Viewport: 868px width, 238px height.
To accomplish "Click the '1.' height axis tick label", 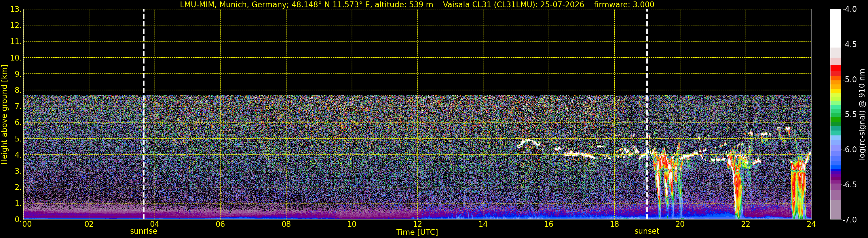I will pyautogui.click(x=18, y=204).
